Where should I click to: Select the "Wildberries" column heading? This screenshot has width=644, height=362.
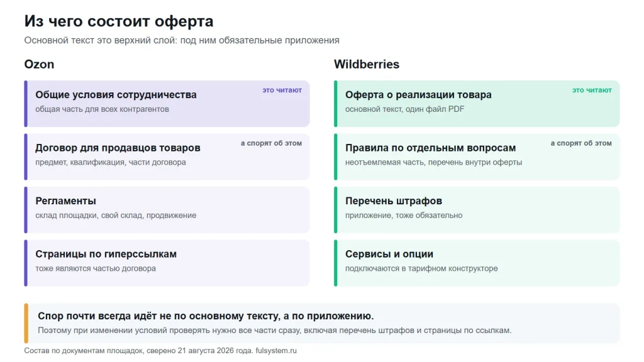[367, 64]
